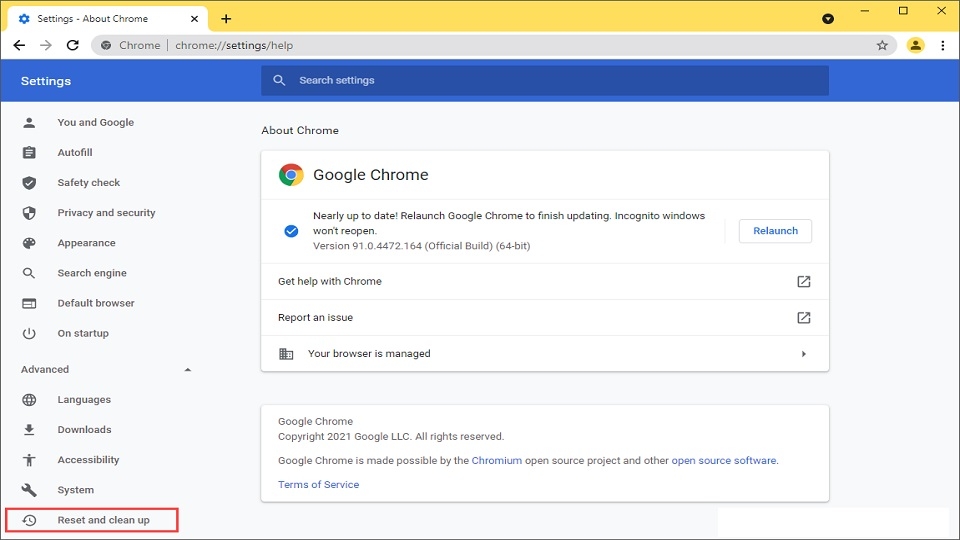Click the figure icon for Accessibility
Image resolution: width=960 pixels, height=540 pixels.
point(29,460)
